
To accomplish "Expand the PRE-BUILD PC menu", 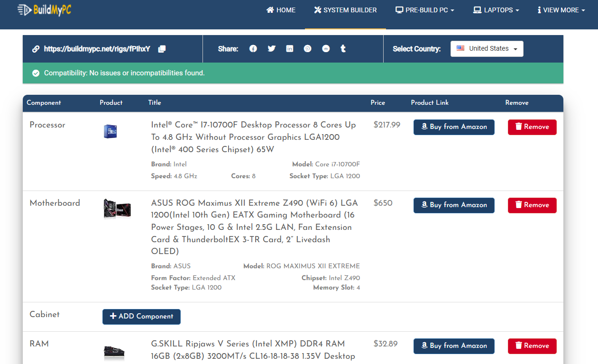I will coord(425,10).
